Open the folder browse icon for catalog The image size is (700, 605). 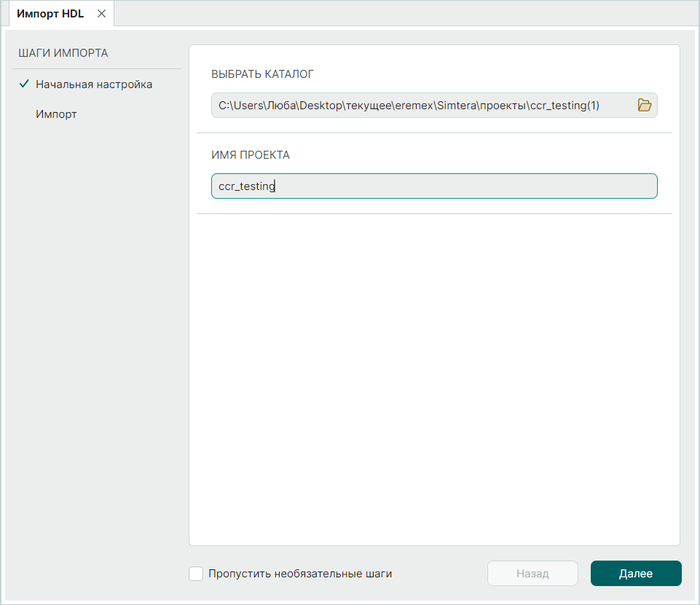pyautogui.click(x=644, y=105)
